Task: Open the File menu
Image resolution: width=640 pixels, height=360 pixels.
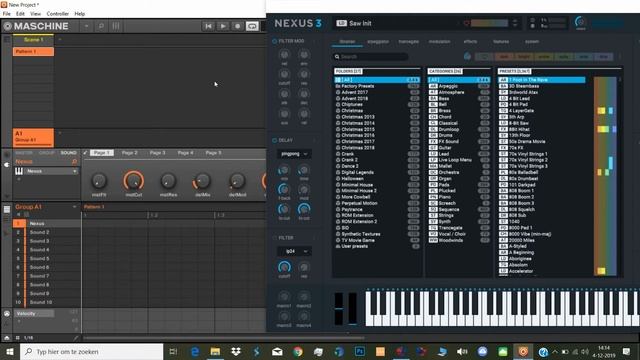Action: tap(7, 13)
